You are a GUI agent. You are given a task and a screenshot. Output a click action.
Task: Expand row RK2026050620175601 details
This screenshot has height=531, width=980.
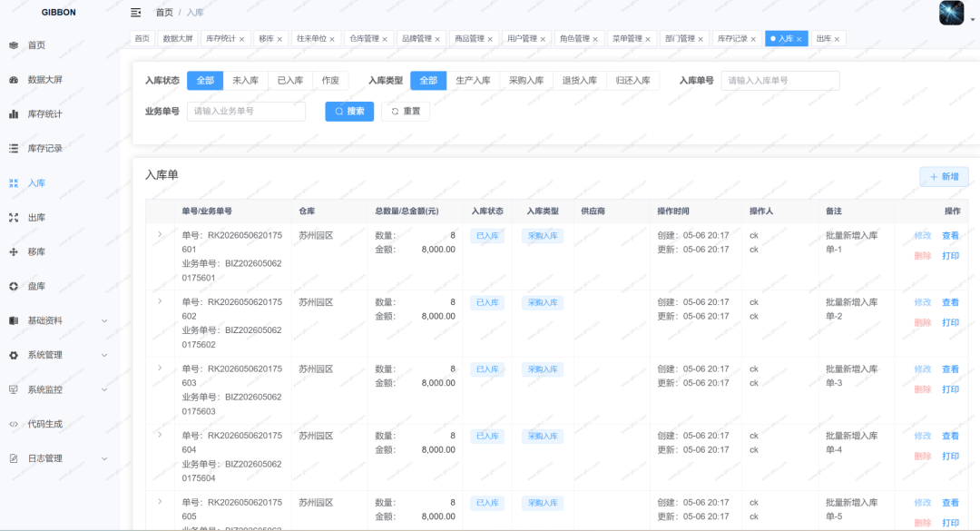click(160, 234)
